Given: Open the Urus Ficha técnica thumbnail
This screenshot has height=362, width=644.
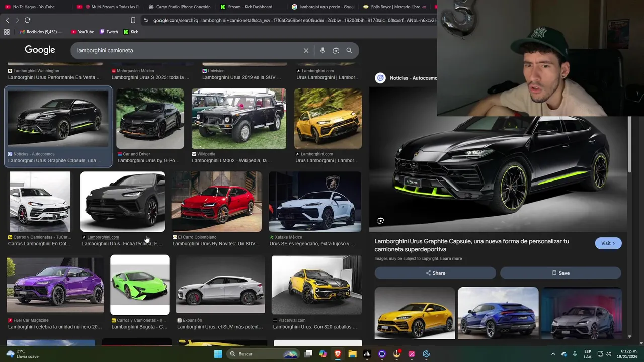Looking at the screenshot, I should [x=122, y=202].
